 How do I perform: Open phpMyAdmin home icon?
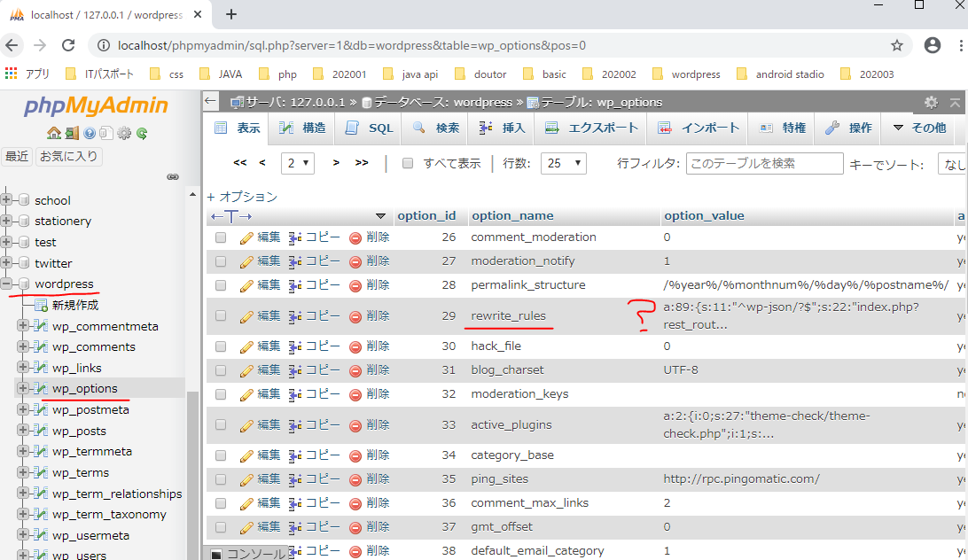(54, 133)
